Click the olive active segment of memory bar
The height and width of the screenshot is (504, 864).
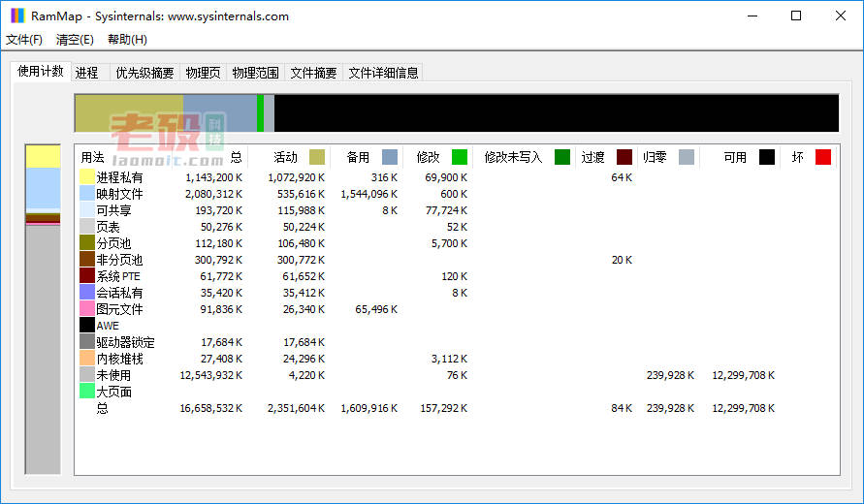[129, 113]
